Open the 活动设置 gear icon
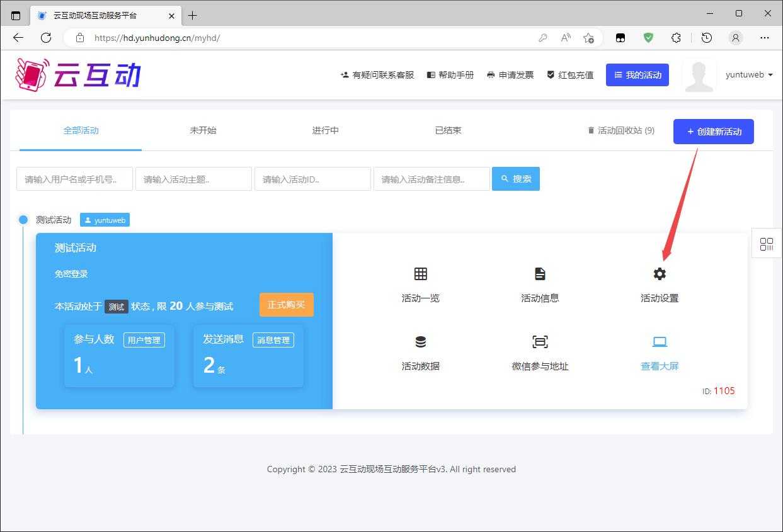Screen dimensions: 783x532 tap(660, 274)
